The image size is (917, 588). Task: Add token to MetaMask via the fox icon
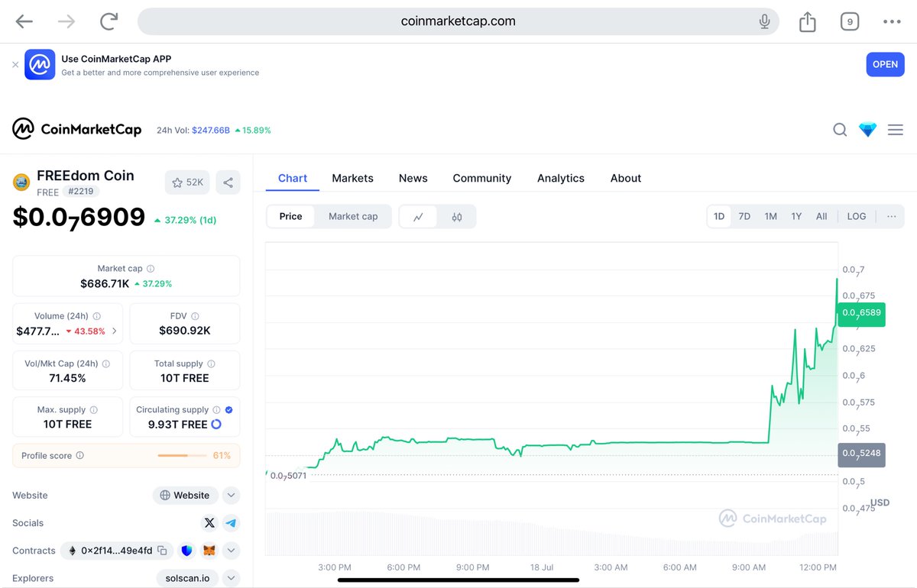(209, 551)
